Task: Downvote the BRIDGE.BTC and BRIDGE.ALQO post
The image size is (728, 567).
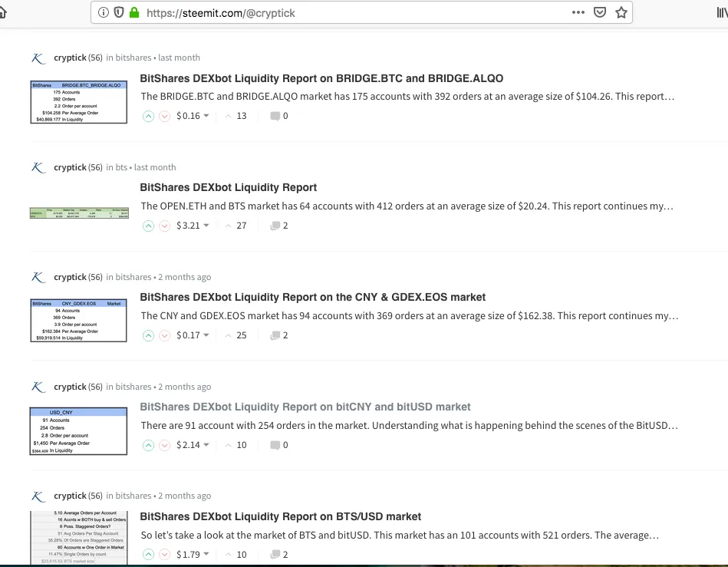Action: [x=164, y=116]
